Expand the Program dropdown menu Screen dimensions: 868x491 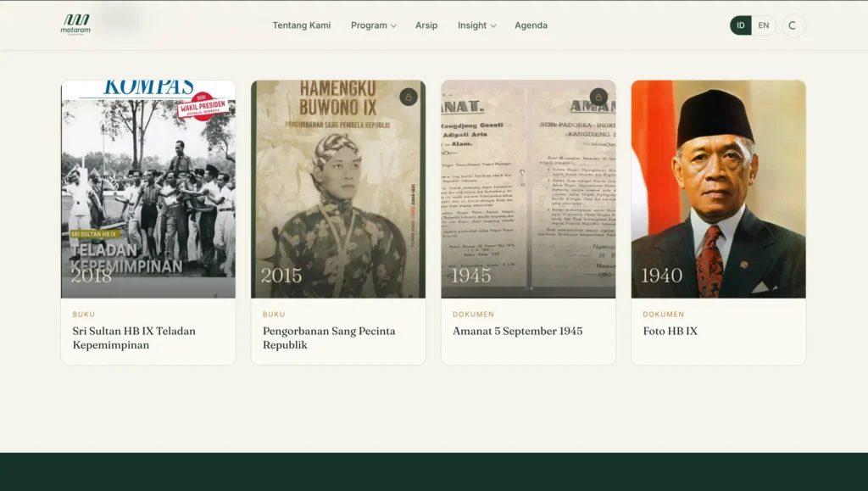374,25
